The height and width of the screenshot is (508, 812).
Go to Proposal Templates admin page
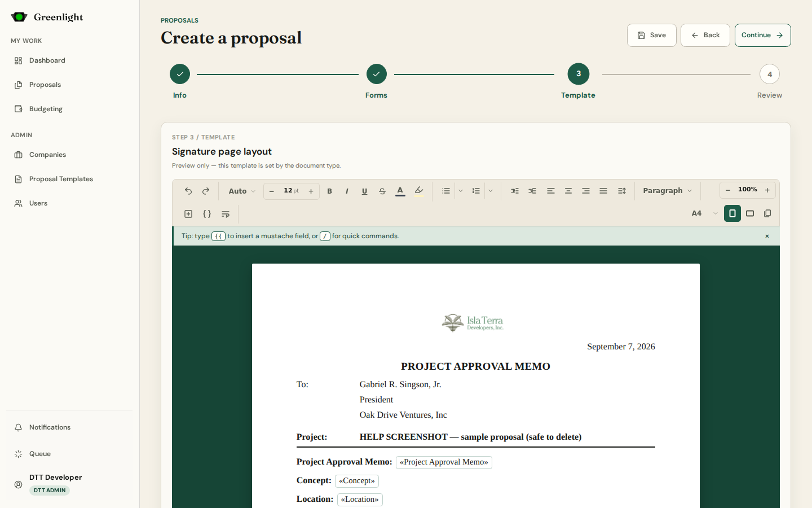point(69,179)
